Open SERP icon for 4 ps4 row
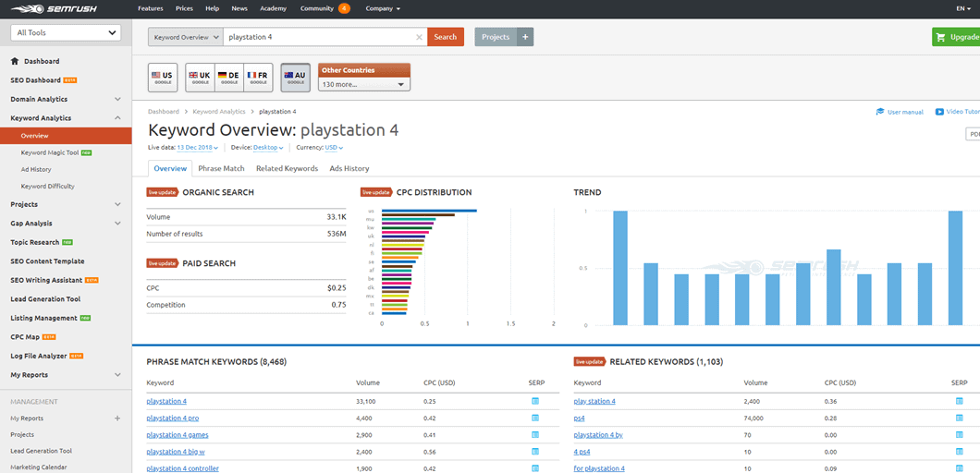Viewport: 980px width, 473px height. click(x=960, y=451)
